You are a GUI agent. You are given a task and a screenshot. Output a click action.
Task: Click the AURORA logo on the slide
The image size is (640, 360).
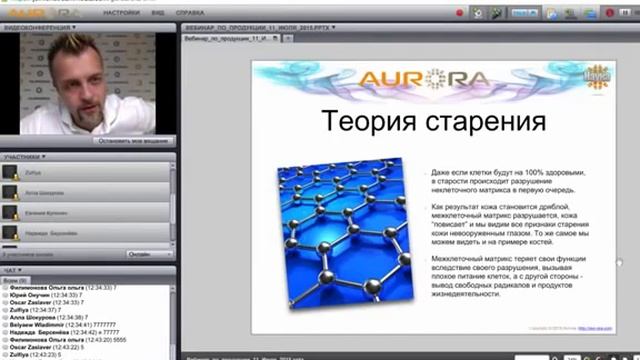[x=424, y=78]
